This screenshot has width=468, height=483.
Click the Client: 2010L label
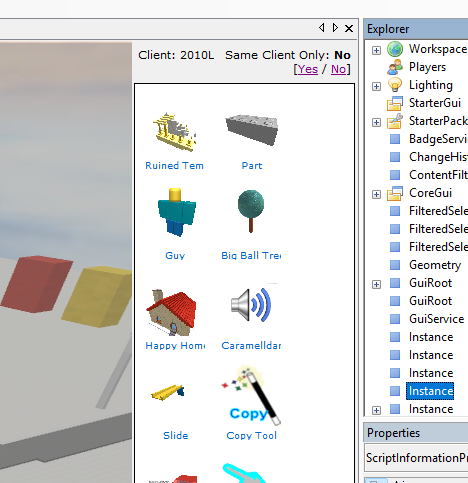click(x=176, y=55)
